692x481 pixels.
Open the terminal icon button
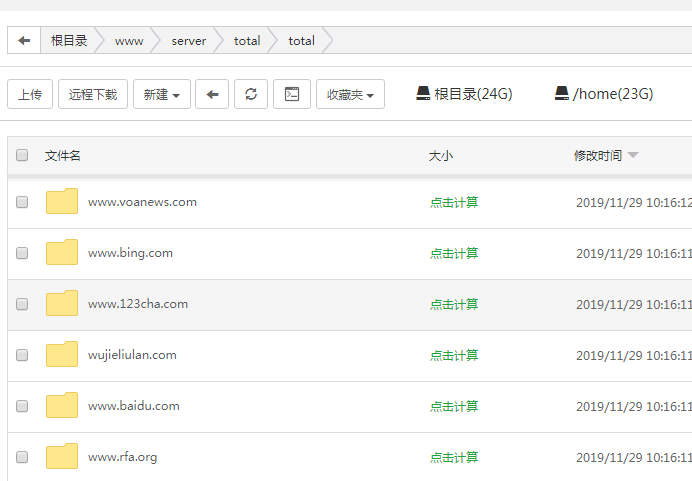[292, 94]
